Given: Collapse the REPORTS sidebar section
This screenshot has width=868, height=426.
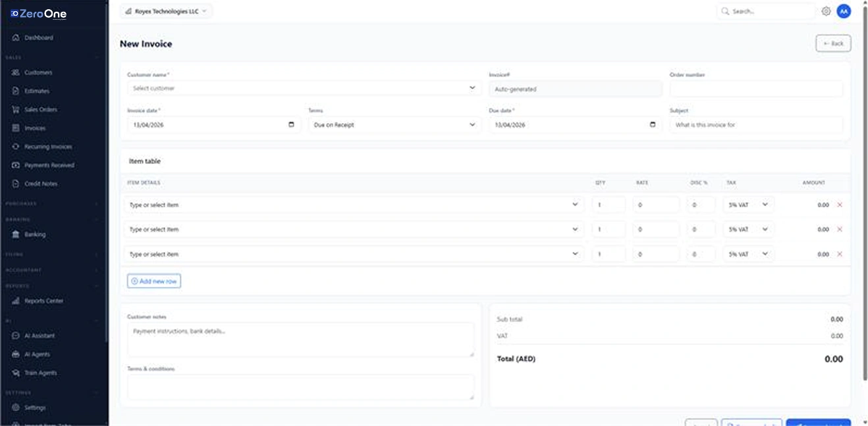Looking at the screenshot, I should pyautogui.click(x=53, y=286).
